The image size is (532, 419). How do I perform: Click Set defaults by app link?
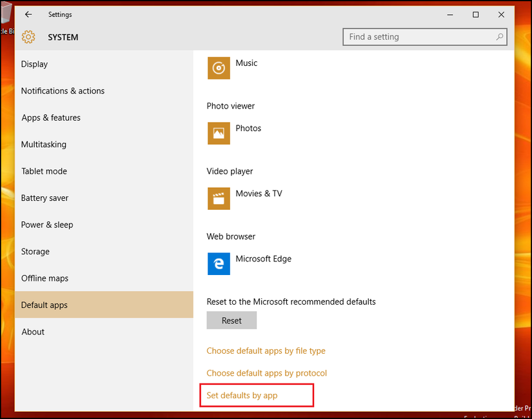(x=242, y=395)
